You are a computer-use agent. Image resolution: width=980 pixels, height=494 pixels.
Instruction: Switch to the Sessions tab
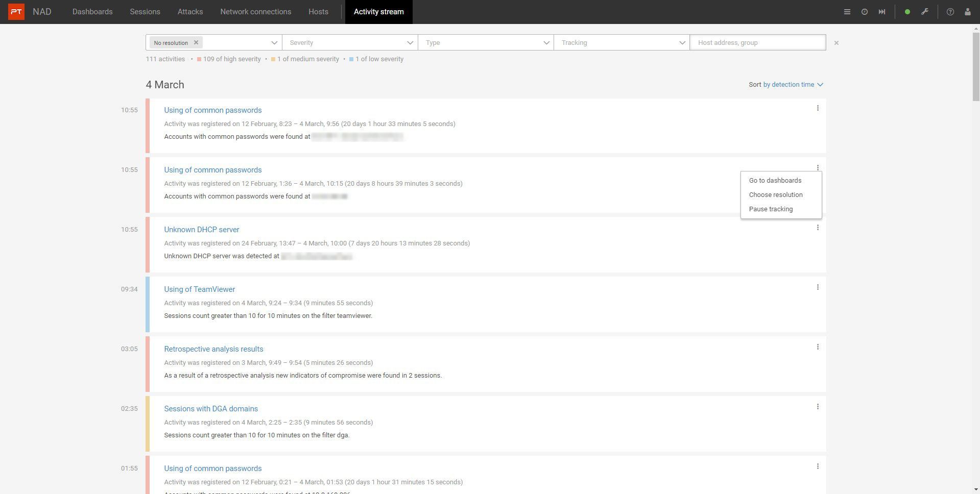(x=145, y=12)
